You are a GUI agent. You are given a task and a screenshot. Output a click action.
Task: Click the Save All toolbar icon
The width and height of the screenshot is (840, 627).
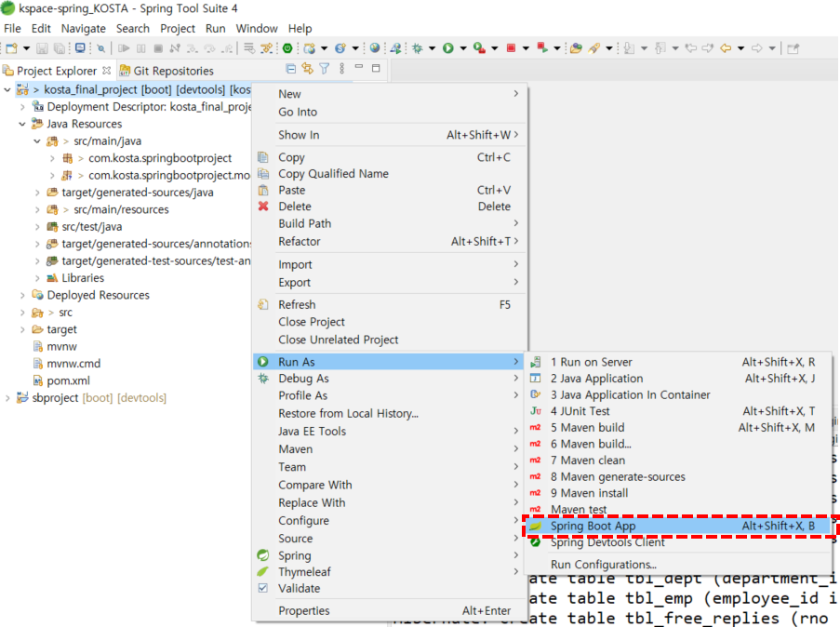tap(60, 48)
